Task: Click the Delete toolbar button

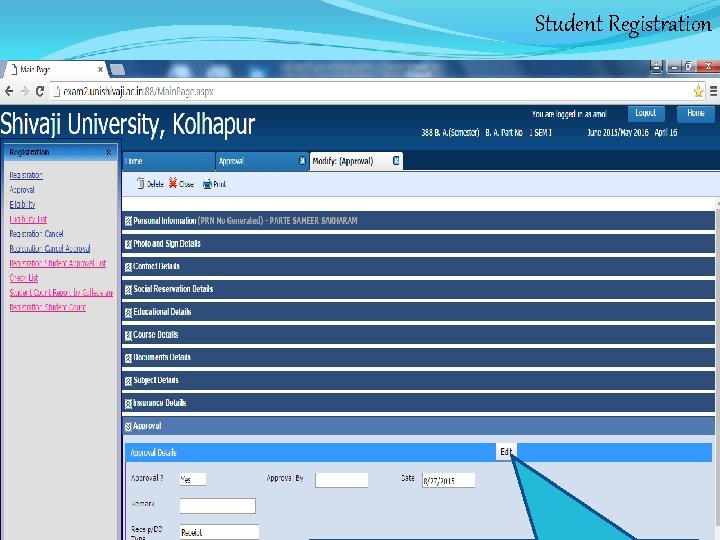Action: coord(150,184)
